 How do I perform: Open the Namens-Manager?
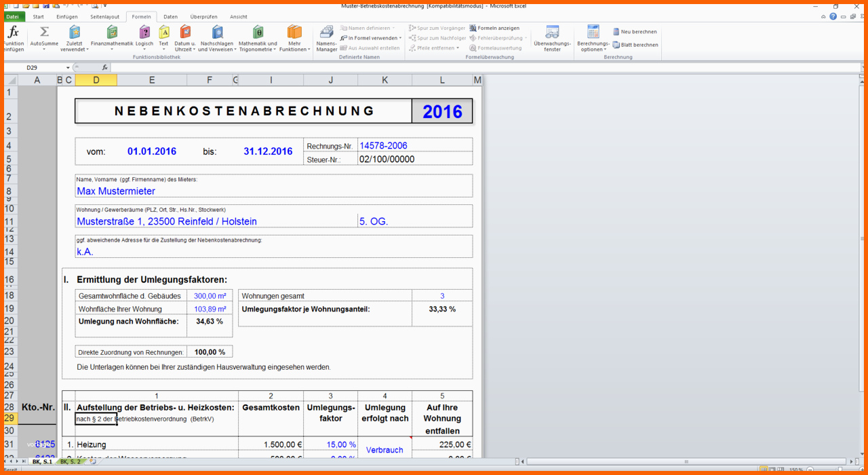pos(327,39)
